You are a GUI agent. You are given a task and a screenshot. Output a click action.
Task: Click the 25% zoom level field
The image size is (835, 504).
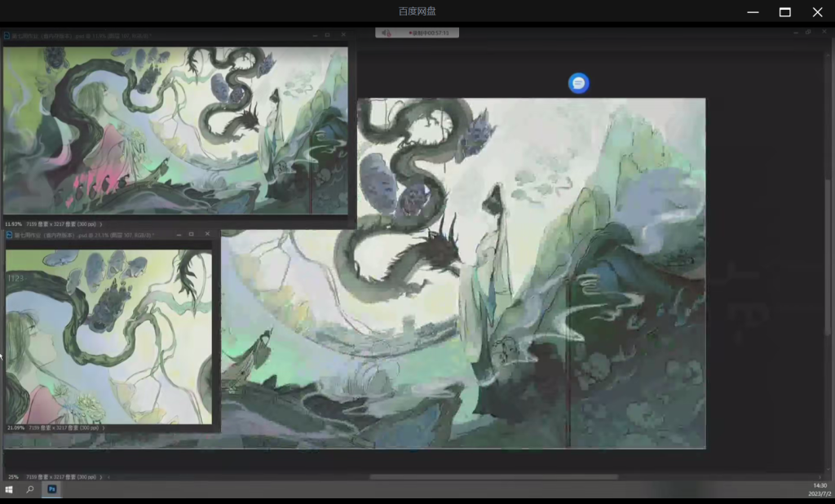coord(13,476)
